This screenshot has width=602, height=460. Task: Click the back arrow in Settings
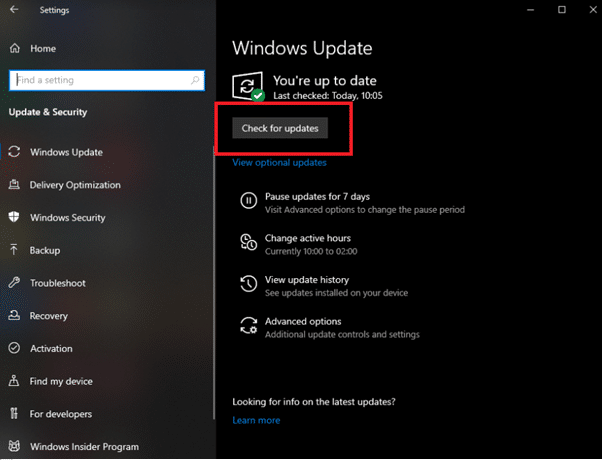point(14,9)
